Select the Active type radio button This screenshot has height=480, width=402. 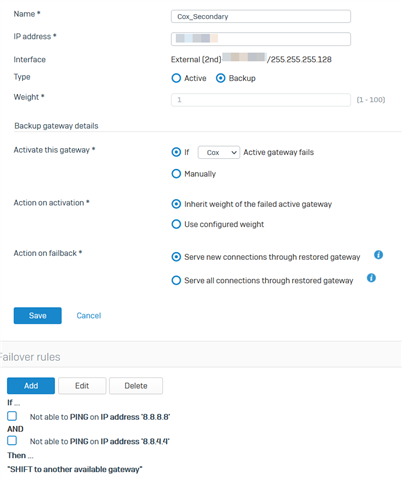(x=176, y=78)
